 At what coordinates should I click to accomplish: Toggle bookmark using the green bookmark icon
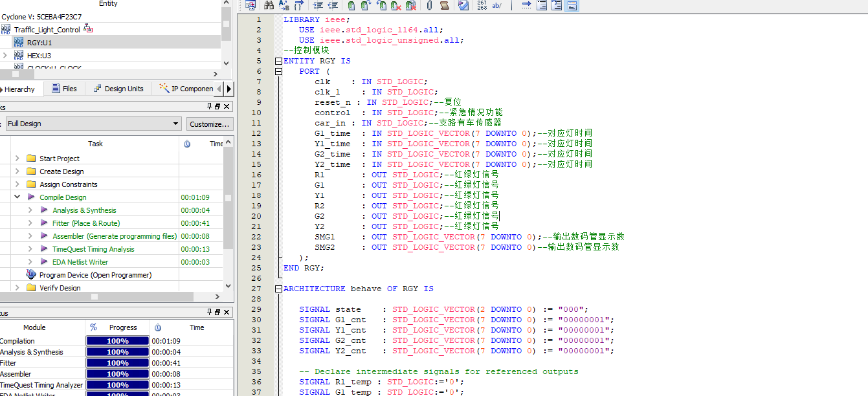pos(351,5)
